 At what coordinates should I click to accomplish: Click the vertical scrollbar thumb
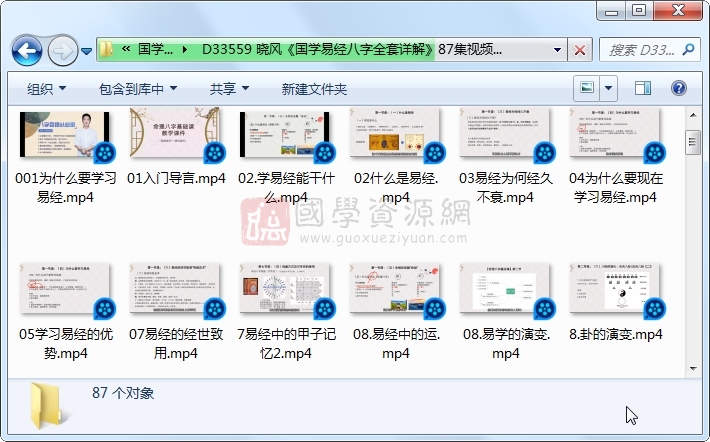[693, 142]
